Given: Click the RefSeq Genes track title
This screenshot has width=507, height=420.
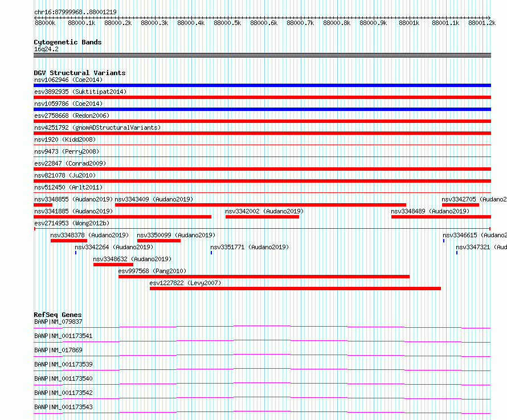Looking at the screenshot, I should pos(58,315).
